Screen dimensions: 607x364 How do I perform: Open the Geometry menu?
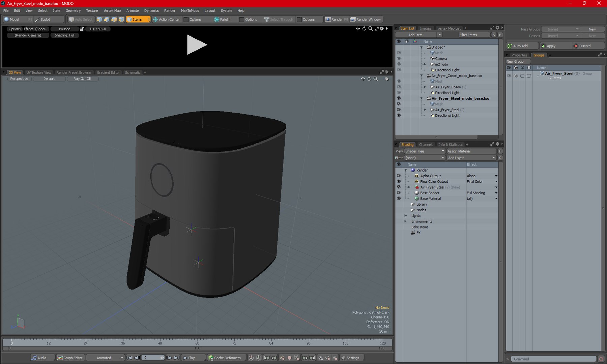[x=73, y=11]
